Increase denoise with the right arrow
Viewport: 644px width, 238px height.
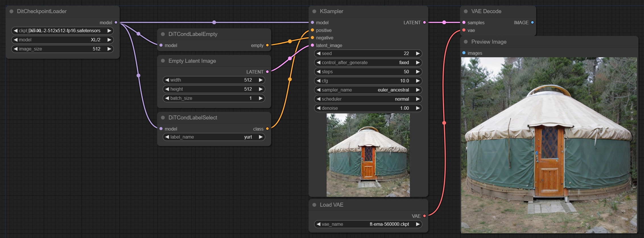point(418,108)
